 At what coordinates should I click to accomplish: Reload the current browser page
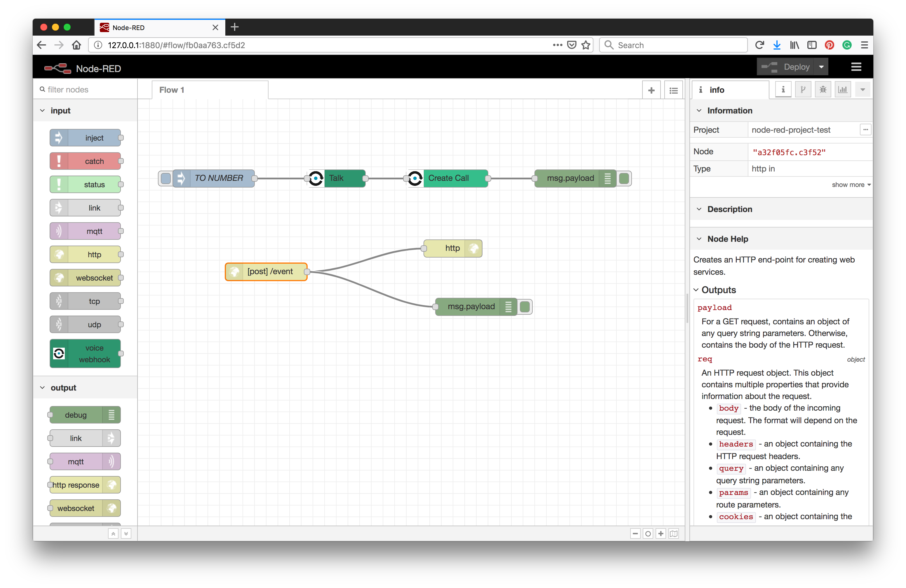click(x=759, y=45)
